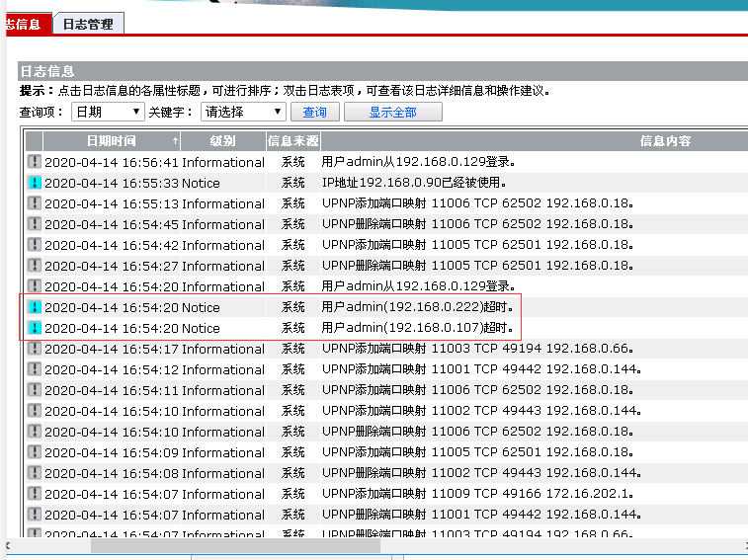
Task: Switch to the 日志管理 tab
Action: [88, 24]
